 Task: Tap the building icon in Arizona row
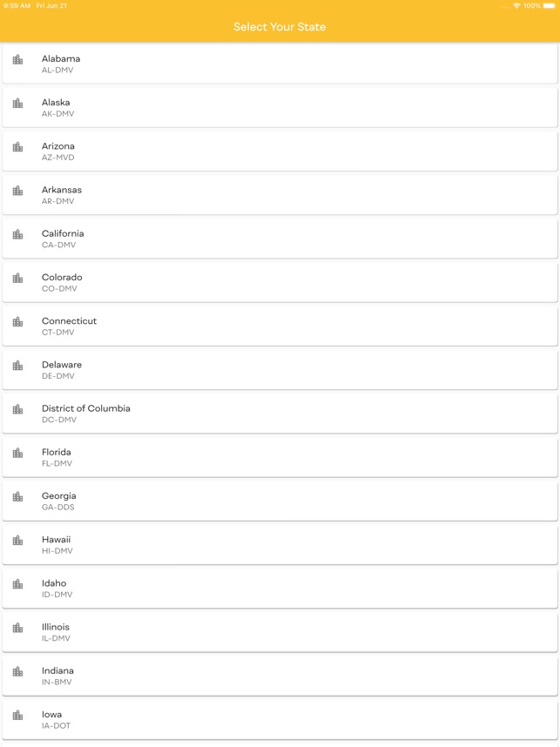17,147
